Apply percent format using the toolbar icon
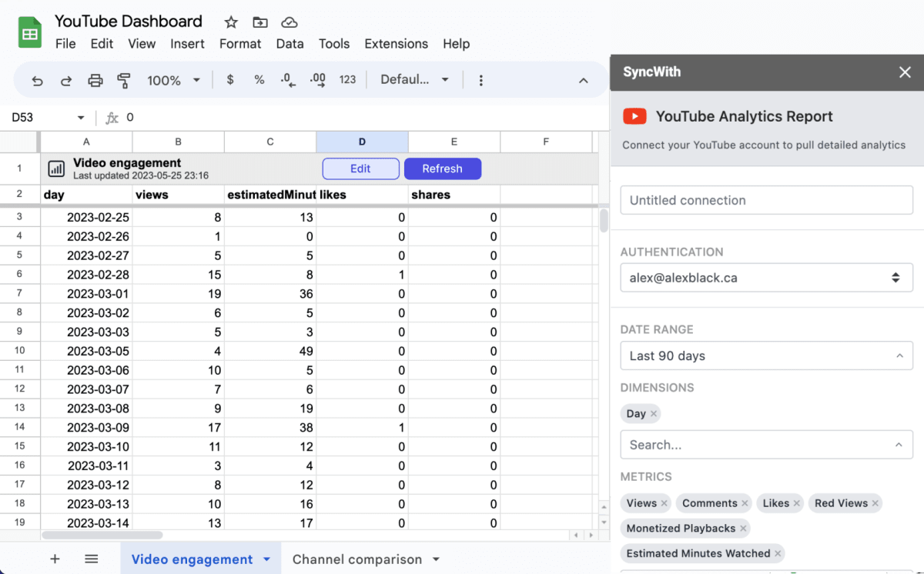 (x=259, y=79)
